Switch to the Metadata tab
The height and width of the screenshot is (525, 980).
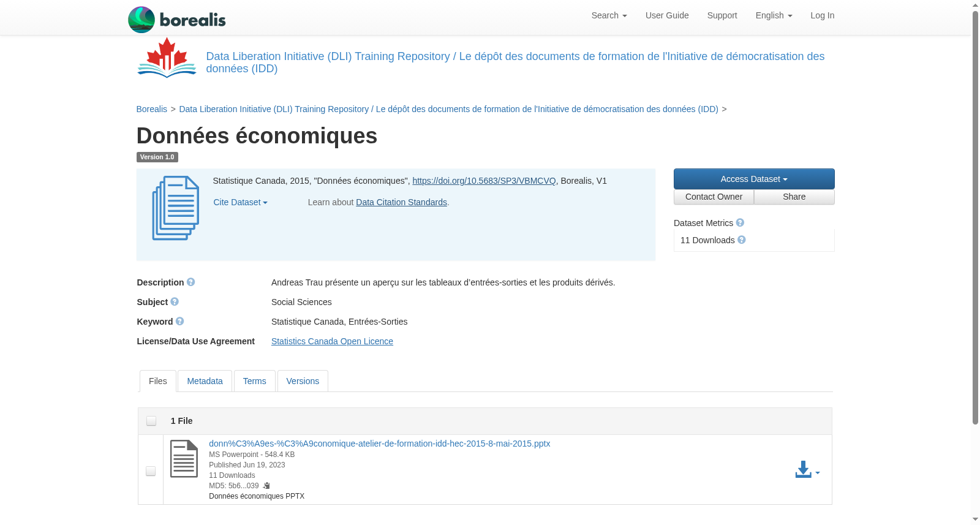[205, 381]
